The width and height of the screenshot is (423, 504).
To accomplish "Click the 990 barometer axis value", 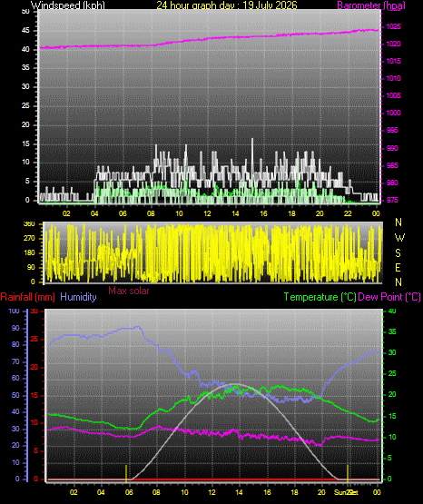I will pyautogui.click(x=392, y=148).
